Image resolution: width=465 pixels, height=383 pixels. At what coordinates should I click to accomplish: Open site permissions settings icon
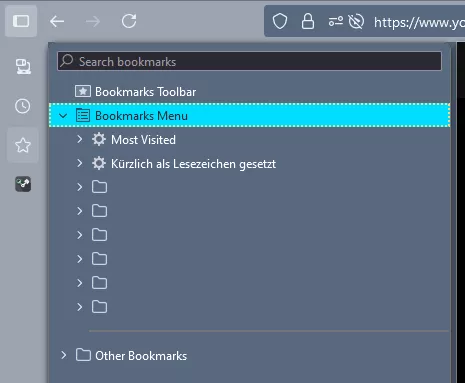(x=335, y=22)
